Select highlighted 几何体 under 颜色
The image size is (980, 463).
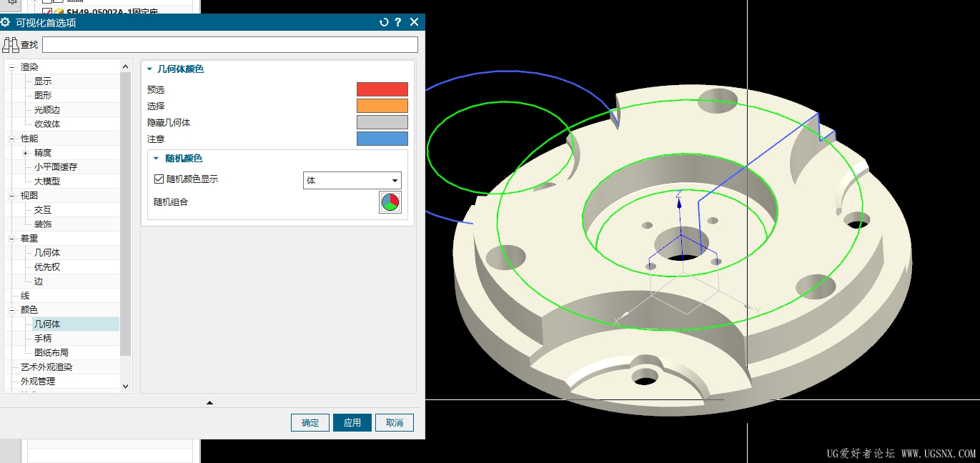47,324
